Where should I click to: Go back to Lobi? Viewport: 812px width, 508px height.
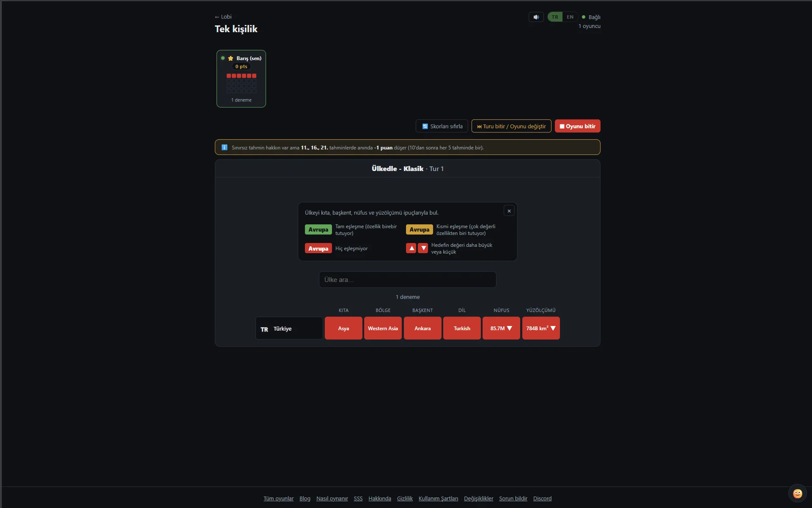tap(223, 17)
